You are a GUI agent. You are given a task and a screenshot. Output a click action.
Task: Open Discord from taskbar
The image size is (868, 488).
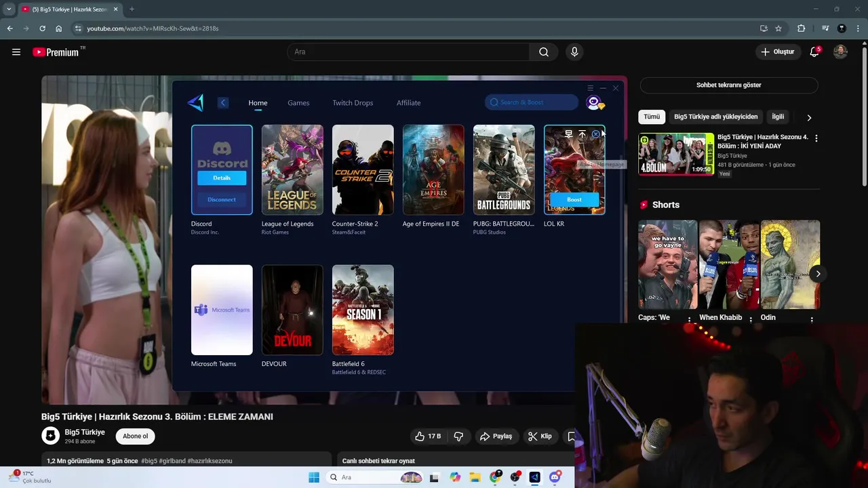tap(555, 477)
